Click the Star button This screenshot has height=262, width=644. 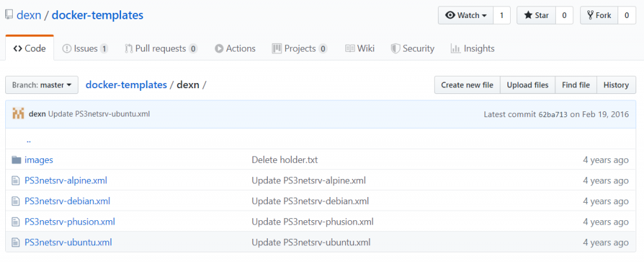pyautogui.click(x=536, y=15)
